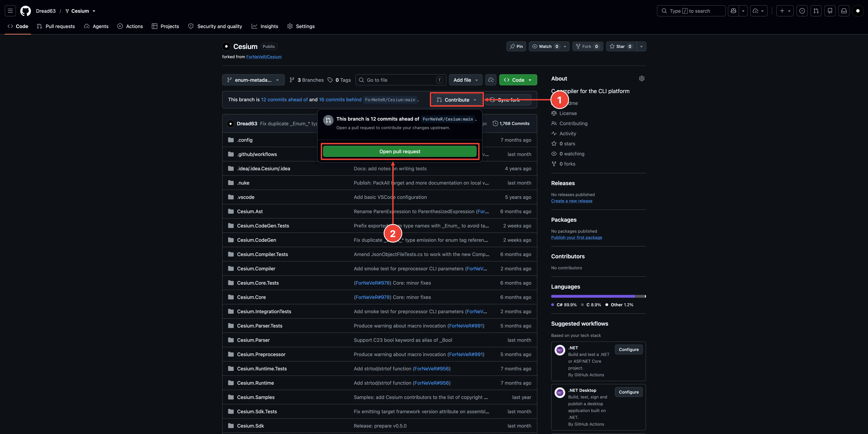This screenshot has height=434, width=868.
Task: Open the notifications inbox icon
Action: click(844, 11)
